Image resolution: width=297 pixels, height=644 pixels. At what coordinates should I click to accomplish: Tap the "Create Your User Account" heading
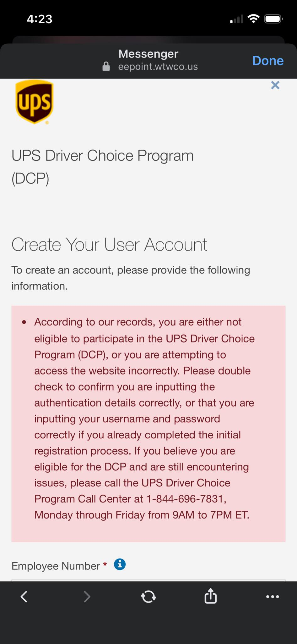tap(109, 245)
